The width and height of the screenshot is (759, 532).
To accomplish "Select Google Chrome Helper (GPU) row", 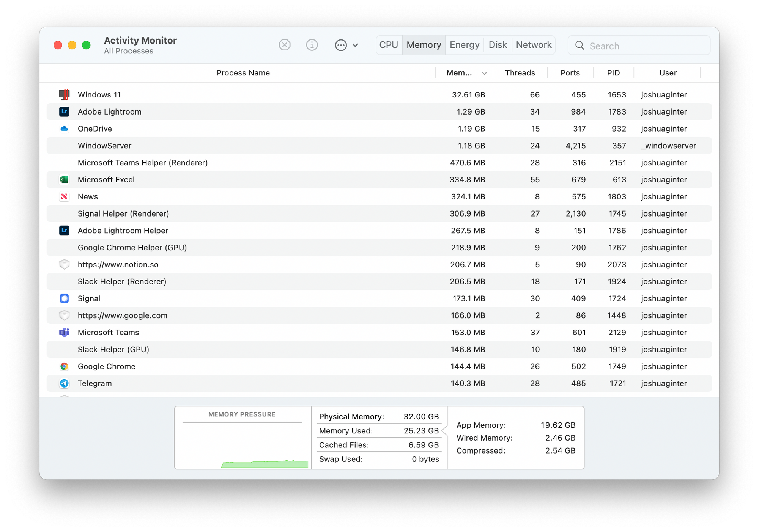I will click(x=379, y=248).
